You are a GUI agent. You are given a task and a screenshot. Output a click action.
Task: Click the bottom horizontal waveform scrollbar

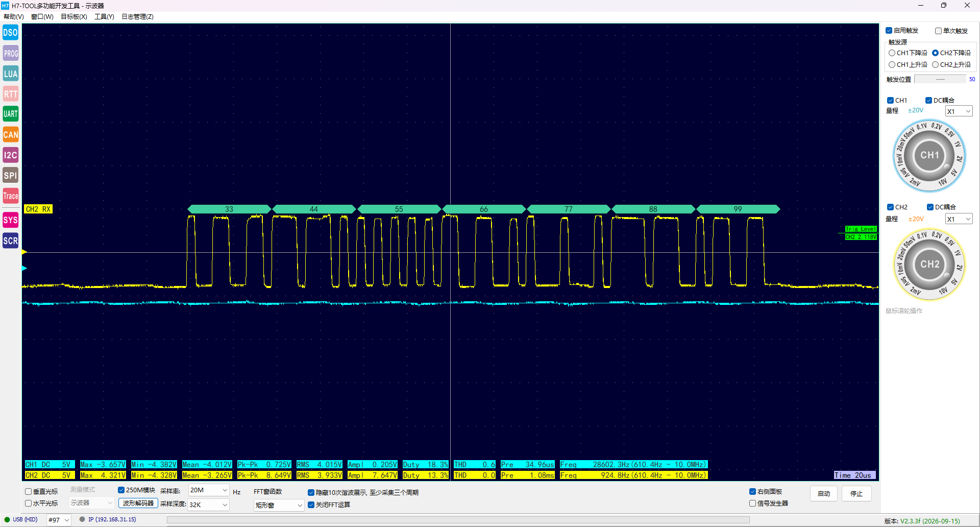[x=458, y=520]
